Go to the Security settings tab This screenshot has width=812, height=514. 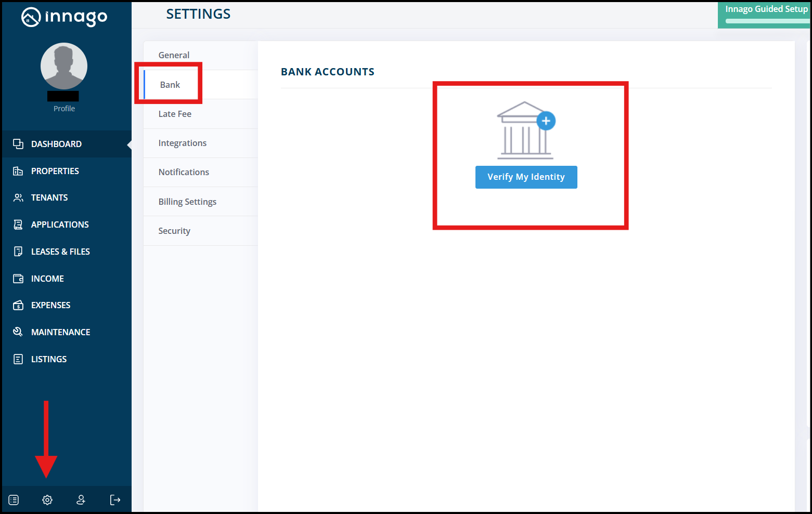click(174, 231)
